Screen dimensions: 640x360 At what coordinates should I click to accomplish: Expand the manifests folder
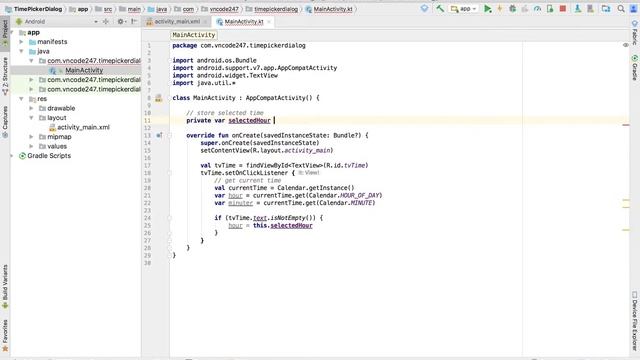coord(21,42)
